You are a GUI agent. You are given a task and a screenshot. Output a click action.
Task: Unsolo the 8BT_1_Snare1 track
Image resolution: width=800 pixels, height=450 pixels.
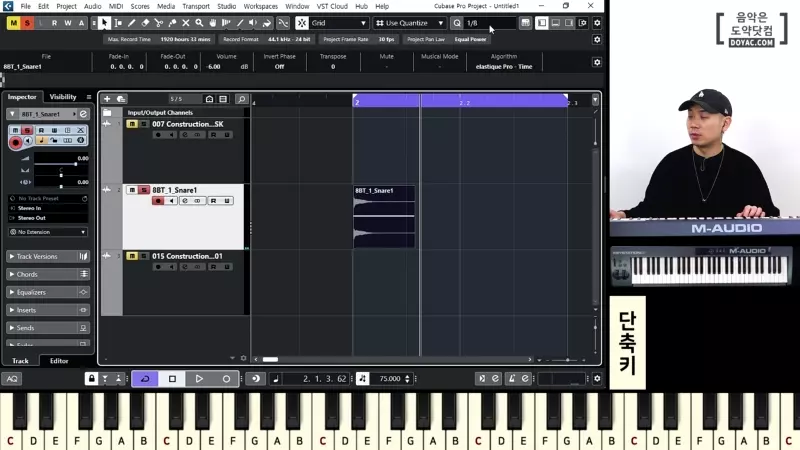[x=144, y=190]
